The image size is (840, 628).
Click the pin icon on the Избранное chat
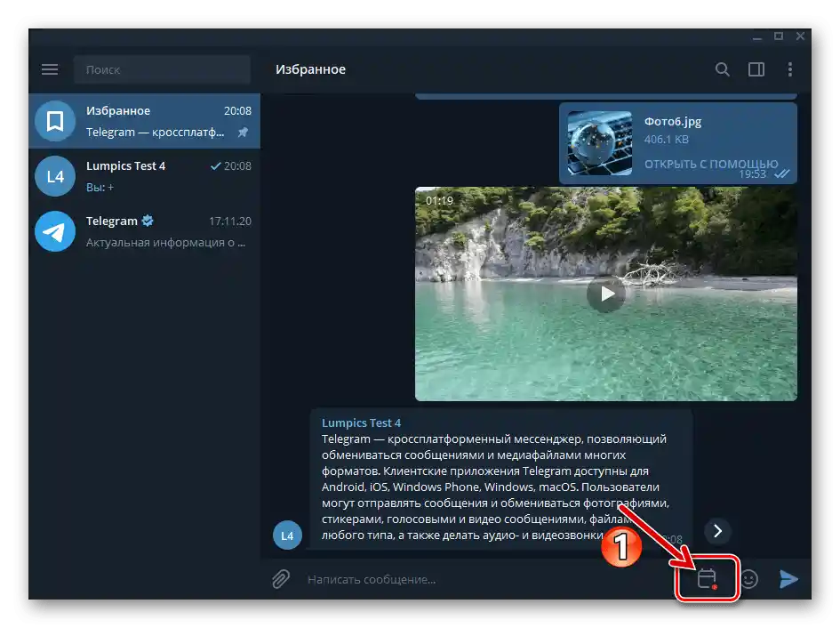243,132
